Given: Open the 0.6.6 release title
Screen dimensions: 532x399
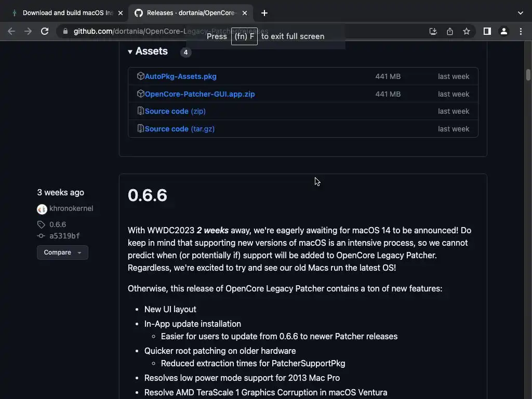Looking at the screenshot, I should pos(147,195).
